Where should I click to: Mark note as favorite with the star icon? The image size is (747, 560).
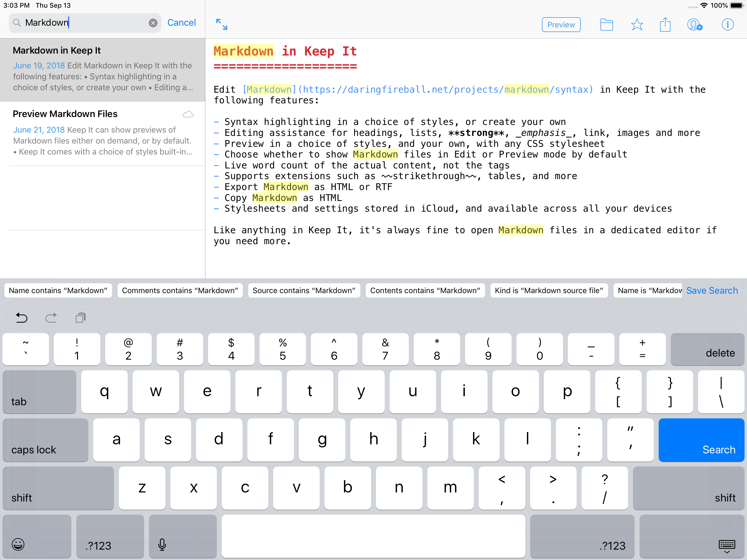(x=637, y=25)
